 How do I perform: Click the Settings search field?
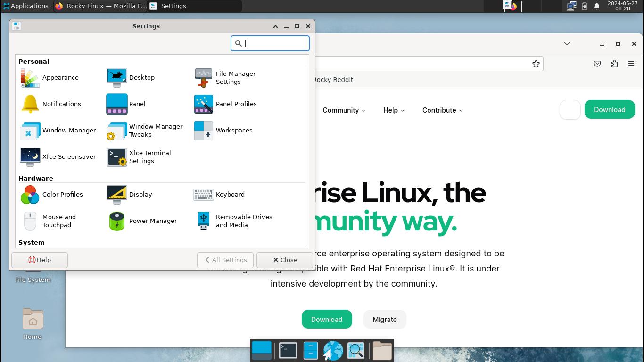pyautogui.click(x=270, y=43)
